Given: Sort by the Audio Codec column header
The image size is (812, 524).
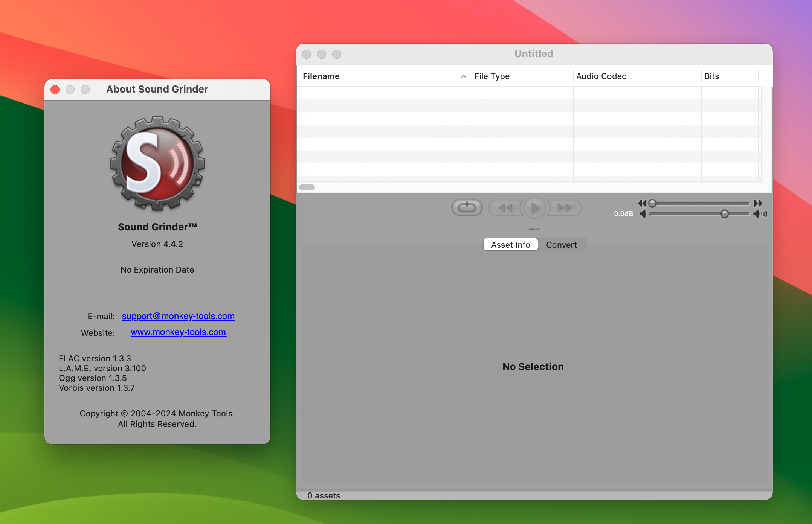Looking at the screenshot, I should point(601,76).
